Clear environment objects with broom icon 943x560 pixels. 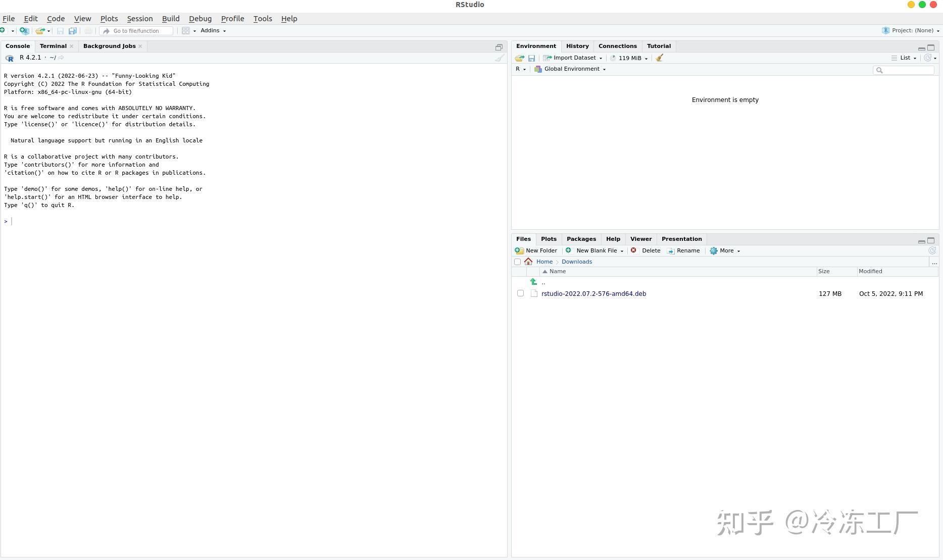coord(659,58)
